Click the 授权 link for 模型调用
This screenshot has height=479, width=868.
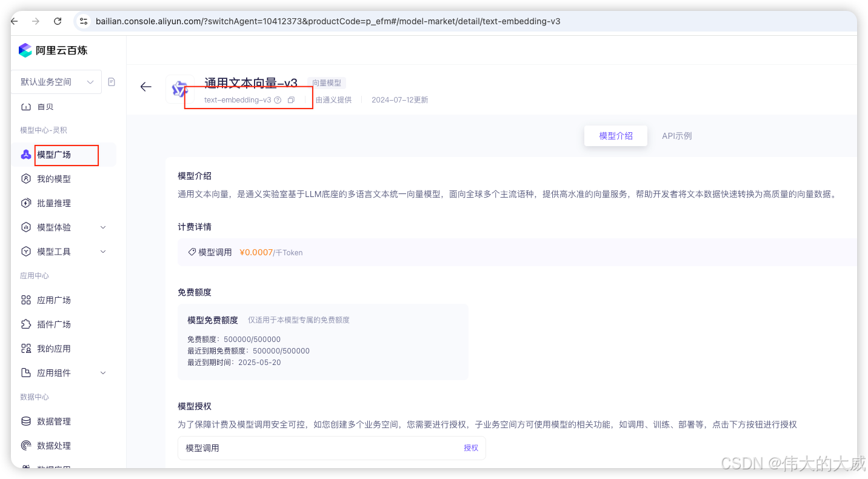click(x=471, y=448)
